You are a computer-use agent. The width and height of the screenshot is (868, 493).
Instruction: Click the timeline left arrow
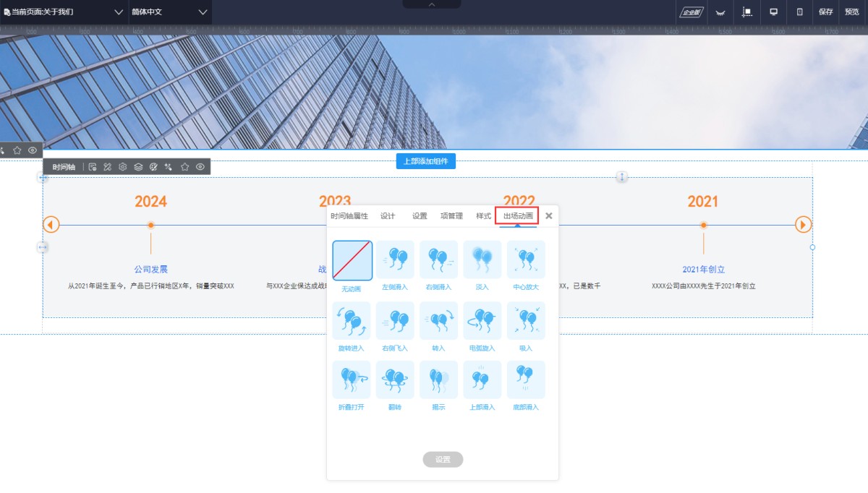(51, 225)
